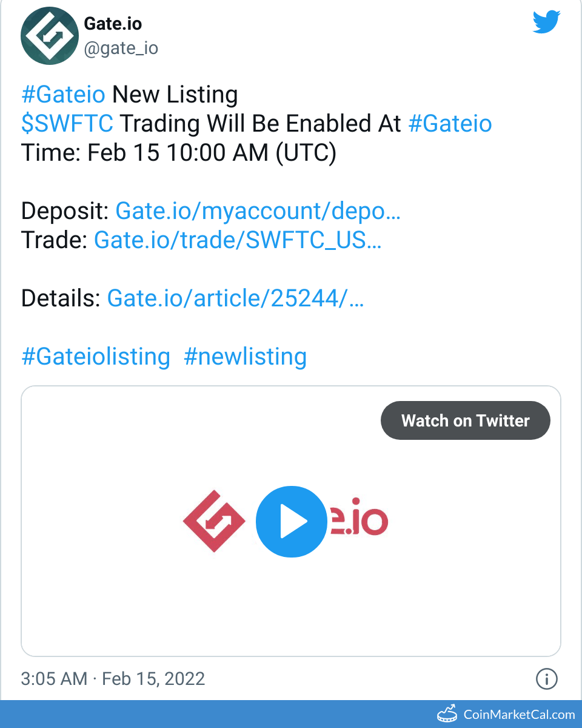The height and width of the screenshot is (728, 582).
Task: Click the CoinMarketCal logo icon
Action: (x=447, y=714)
